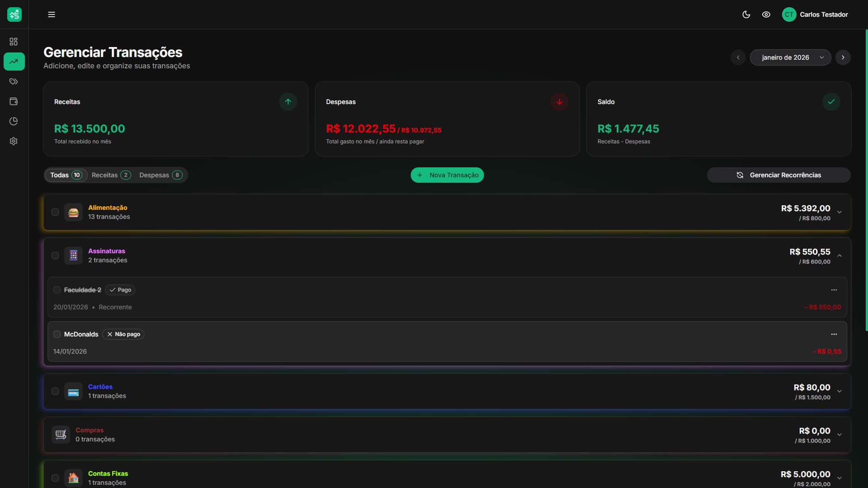Open settings with the gear icon
Screen dimensions: 868x488
pos(14,141)
